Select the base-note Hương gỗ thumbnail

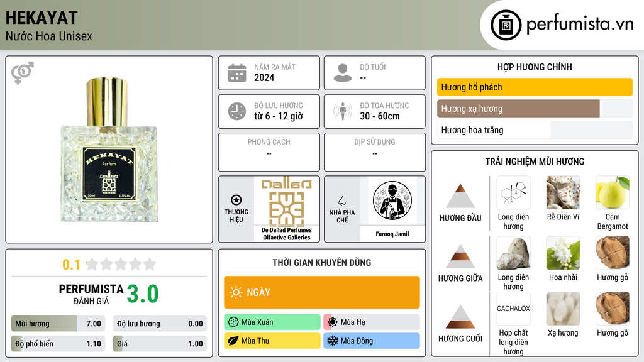[x=613, y=309]
